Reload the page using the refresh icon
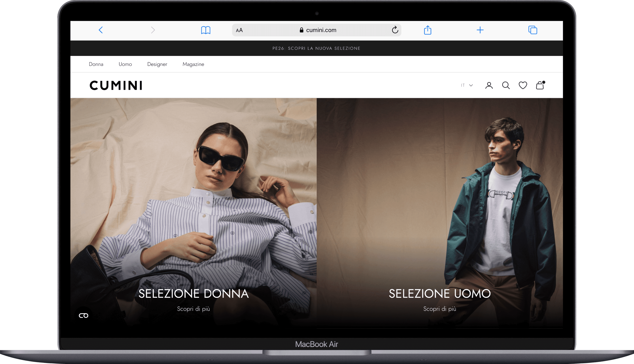 [395, 30]
